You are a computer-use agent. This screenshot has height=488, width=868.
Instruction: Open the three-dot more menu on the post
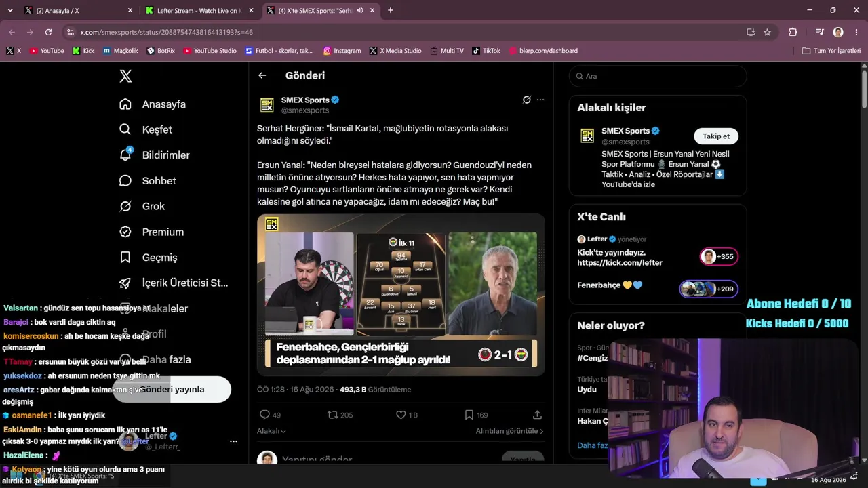point(540,100)
